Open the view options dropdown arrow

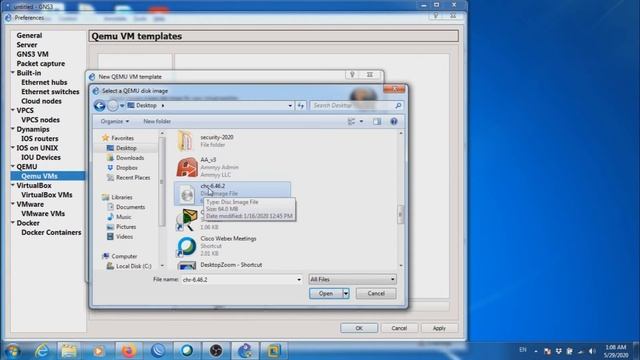361,122
